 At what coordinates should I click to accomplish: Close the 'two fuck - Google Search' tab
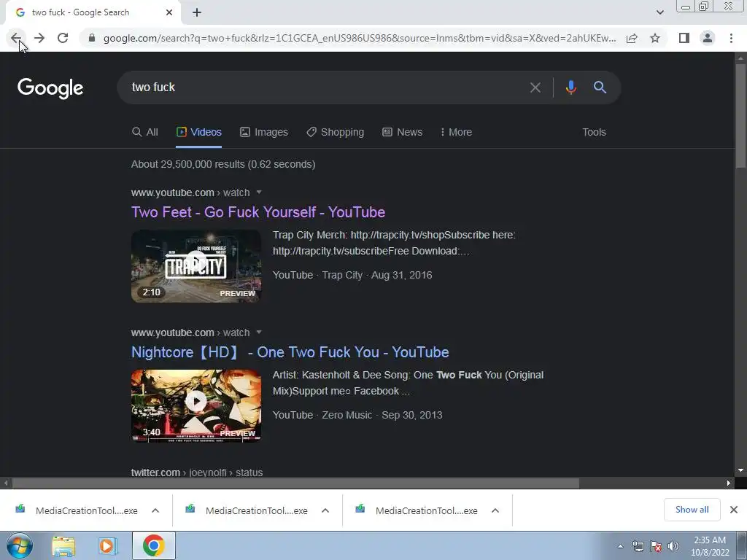coord(169,12)
